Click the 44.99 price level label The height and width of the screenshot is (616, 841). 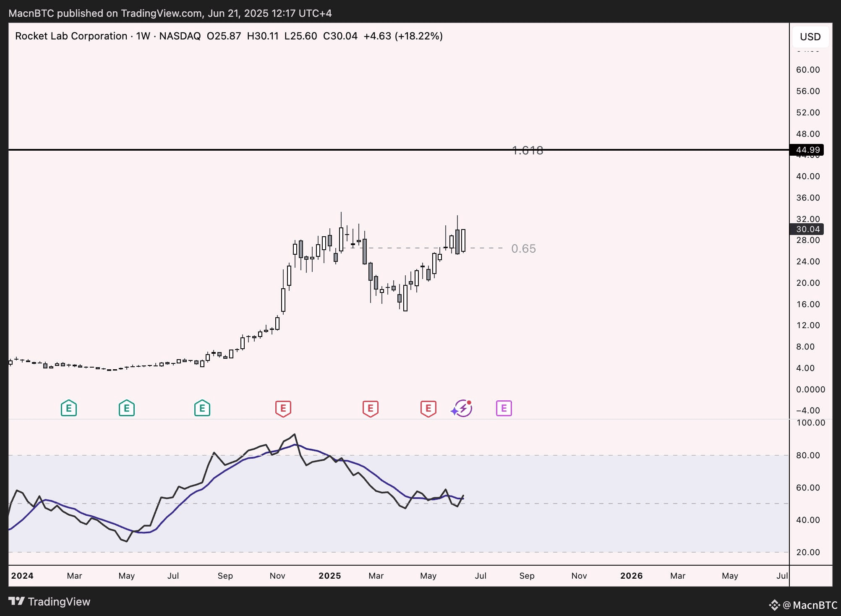tap(807, 150)
